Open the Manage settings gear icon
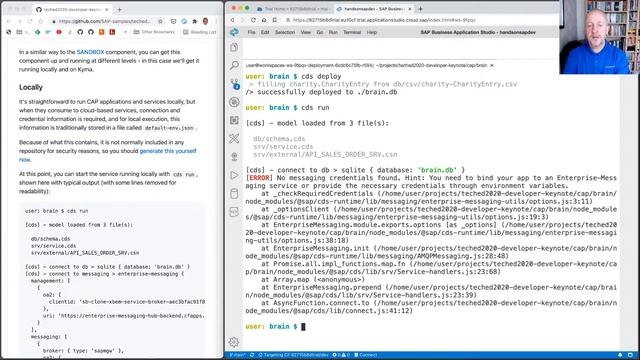 tap(234, 342)
